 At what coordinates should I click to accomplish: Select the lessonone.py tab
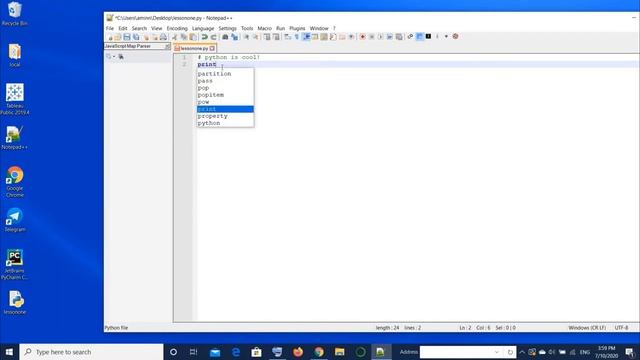click(x=194, y=48)
